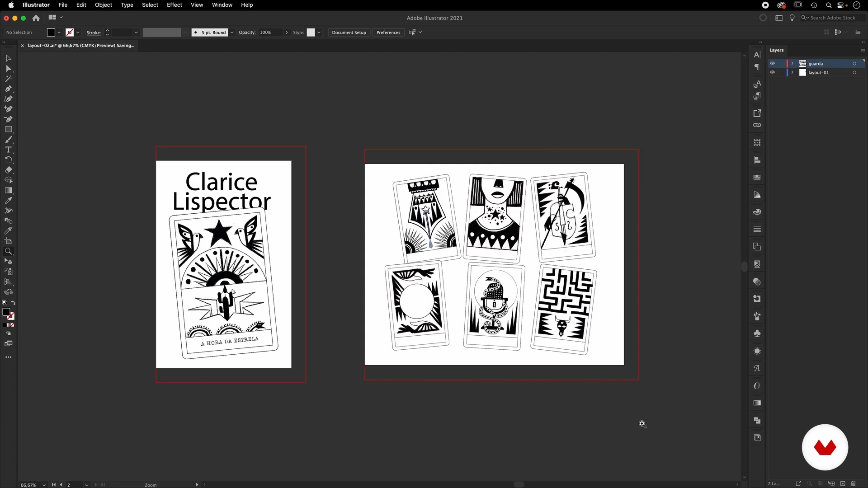Select the Eraser tool

click(8, 170)
